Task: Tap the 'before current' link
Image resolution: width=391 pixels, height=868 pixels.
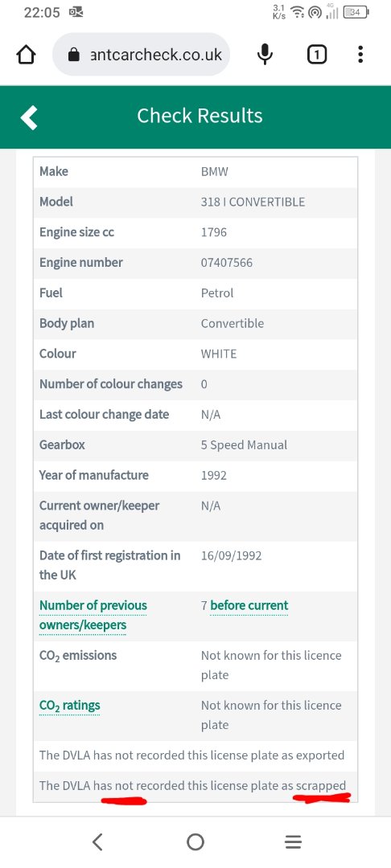Action: (x=249, y=606)
